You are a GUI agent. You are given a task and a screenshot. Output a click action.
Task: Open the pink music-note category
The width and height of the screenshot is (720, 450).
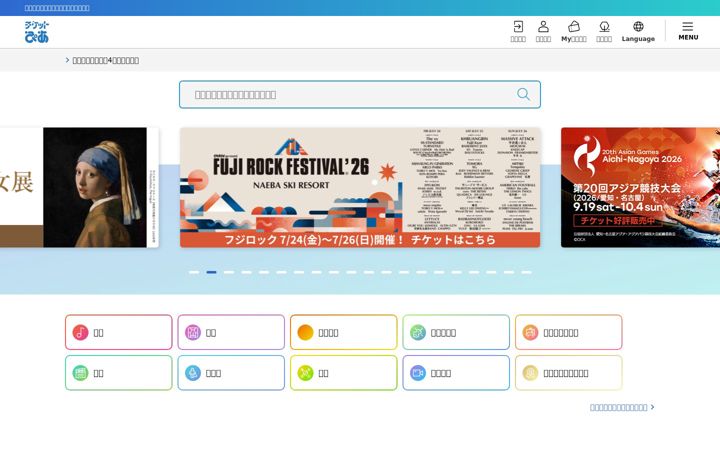click(x=118, y=332)
